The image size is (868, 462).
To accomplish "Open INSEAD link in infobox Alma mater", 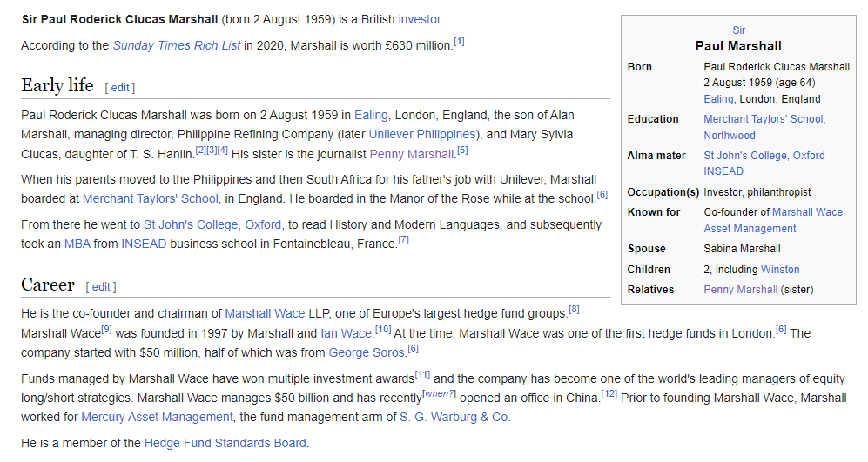I will 723,171.
